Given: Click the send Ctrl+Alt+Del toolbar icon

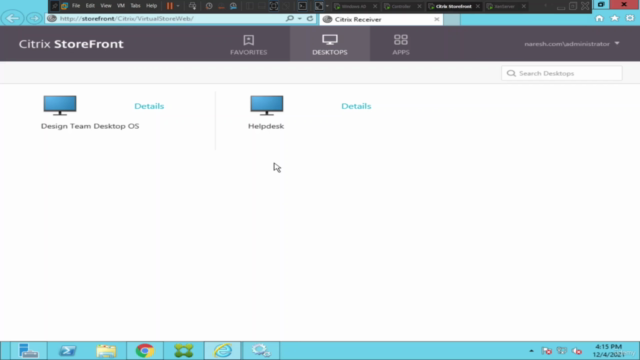Looking at the screenshot, I should pyautogui.click(x=192, y=6).
